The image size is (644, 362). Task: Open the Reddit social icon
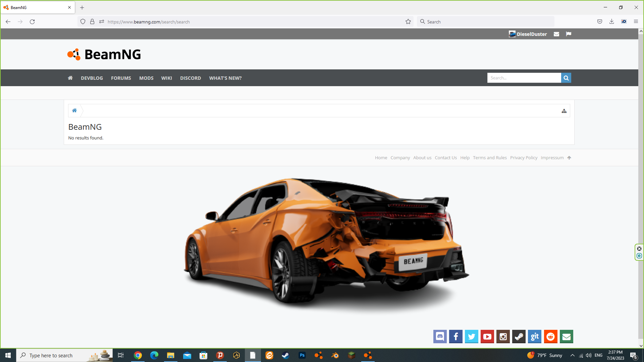(550, 337)
